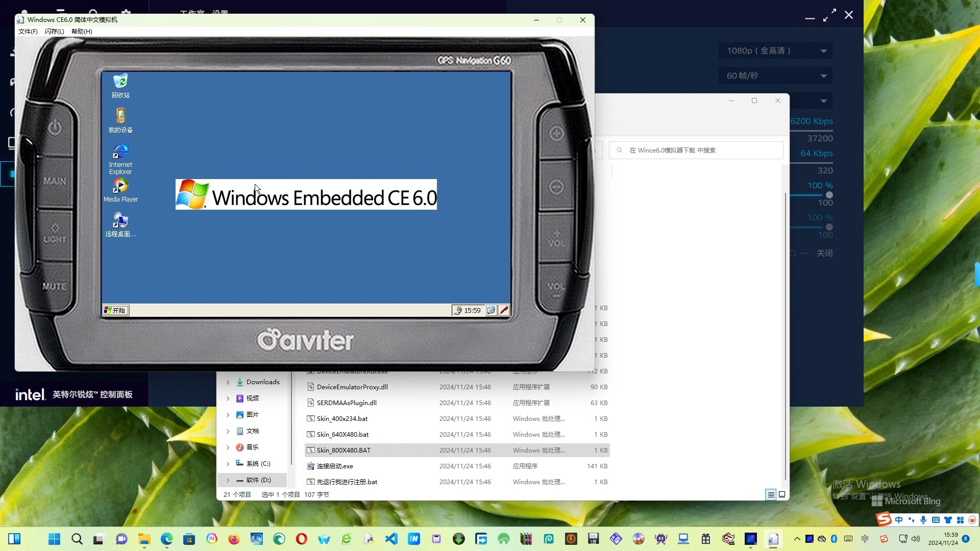Expand the 系统 (C:) drive node
980x551 pixels.
tap(228, 464)
